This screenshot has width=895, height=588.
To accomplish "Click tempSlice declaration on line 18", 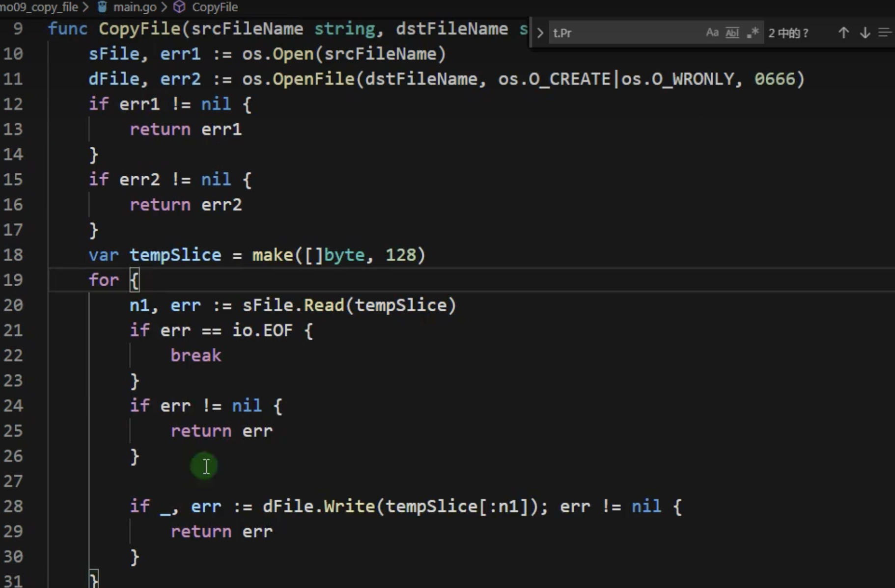I will (x=175, y=255).
